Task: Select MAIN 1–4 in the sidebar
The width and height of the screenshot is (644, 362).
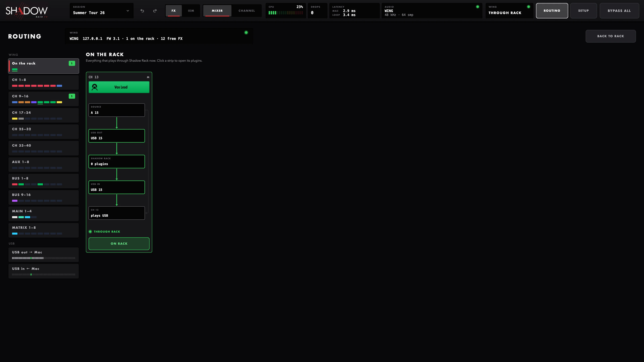Action: pyautogui.click(x=43, y=214)
